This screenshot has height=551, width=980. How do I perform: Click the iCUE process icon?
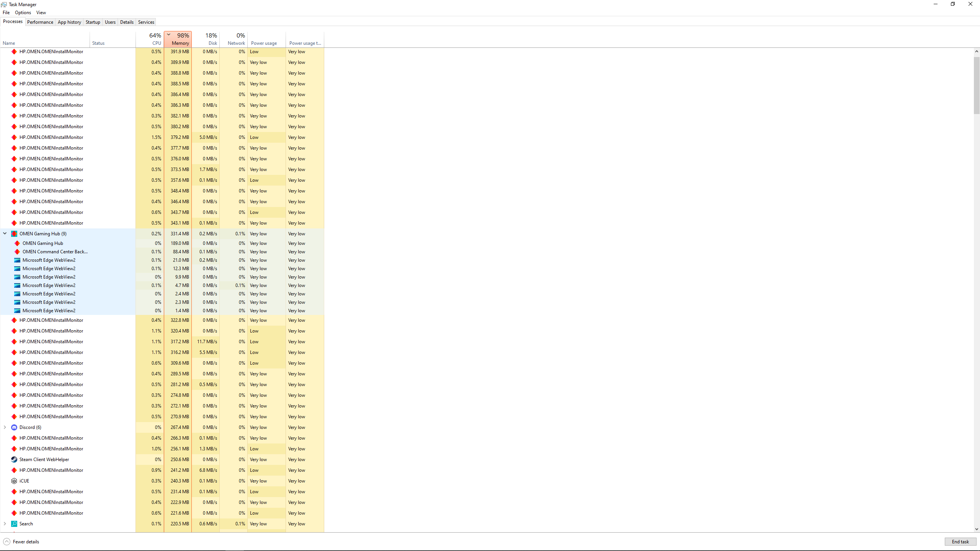pos(14,481)
